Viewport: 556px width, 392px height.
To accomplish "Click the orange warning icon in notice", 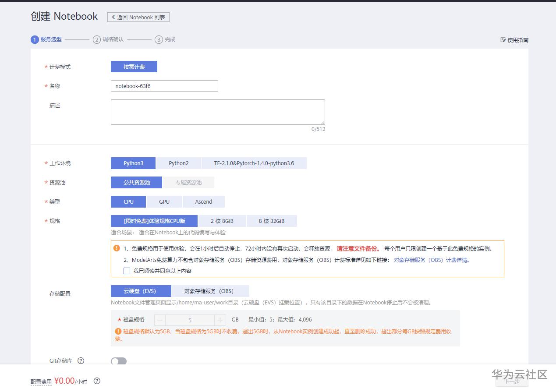I will tap(117, 248).
